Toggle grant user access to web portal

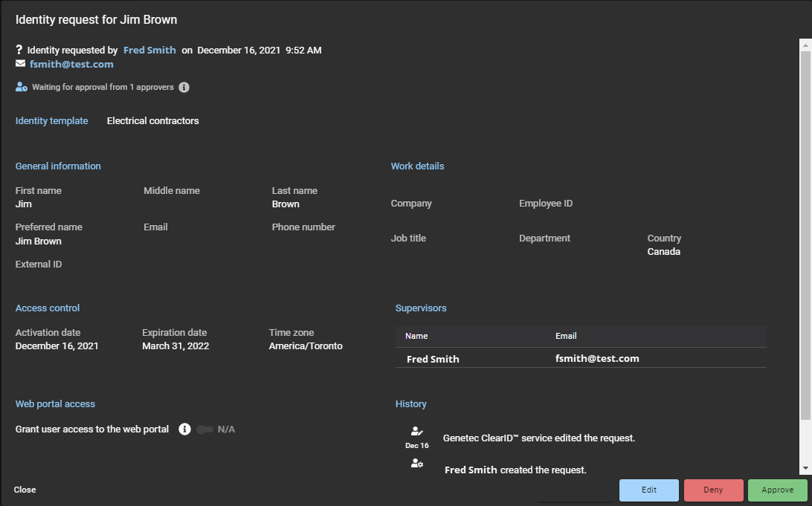tap(205, 429)
